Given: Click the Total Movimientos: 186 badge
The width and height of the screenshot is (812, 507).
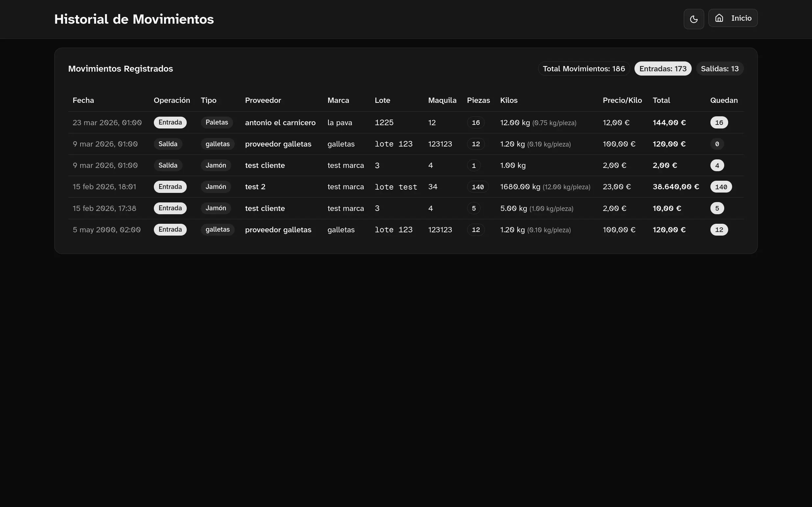Looking at the screenshot, I should 584,69.
